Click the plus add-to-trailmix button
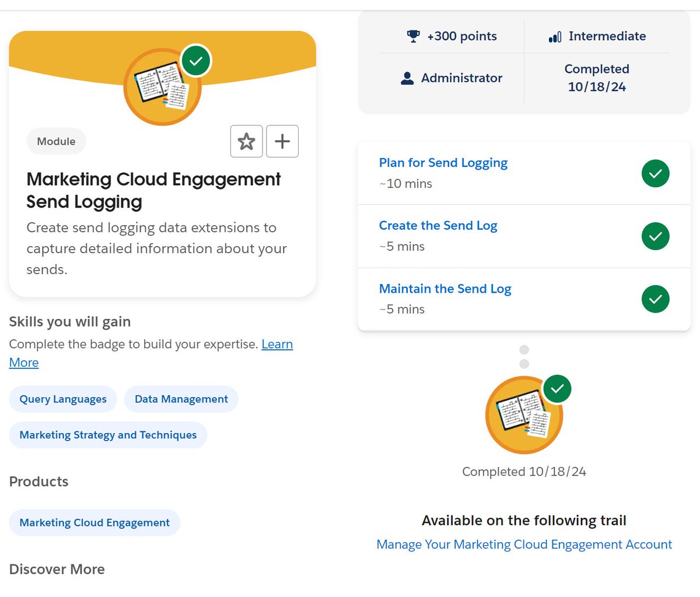The height and width of the screenshot is (597, 700). (282, 141)
